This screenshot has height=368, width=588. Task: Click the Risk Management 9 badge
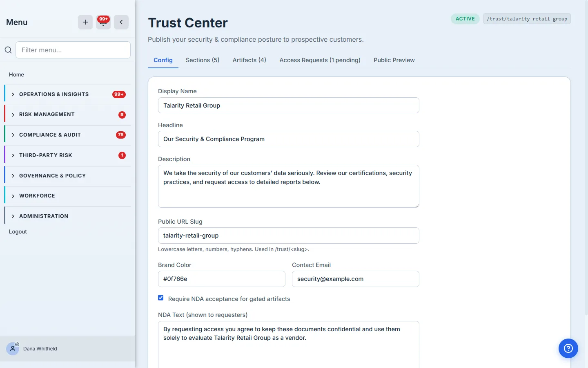pyautogui.click(x=122, y=115)
